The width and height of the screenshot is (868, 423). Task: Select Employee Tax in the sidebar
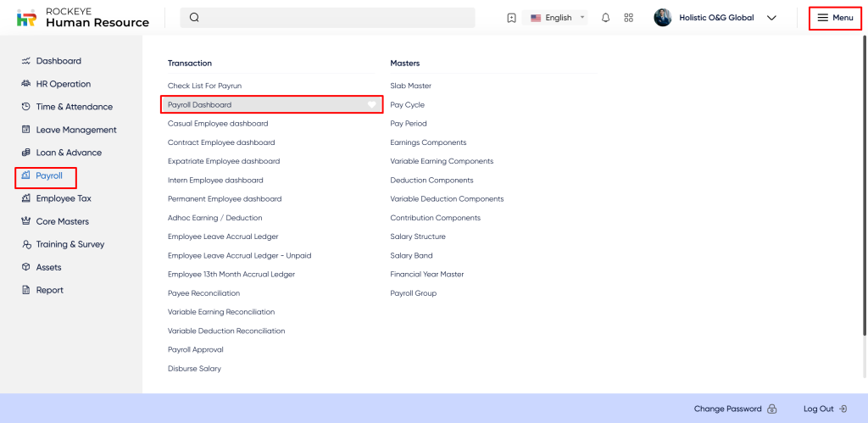(x=64, y=198)
